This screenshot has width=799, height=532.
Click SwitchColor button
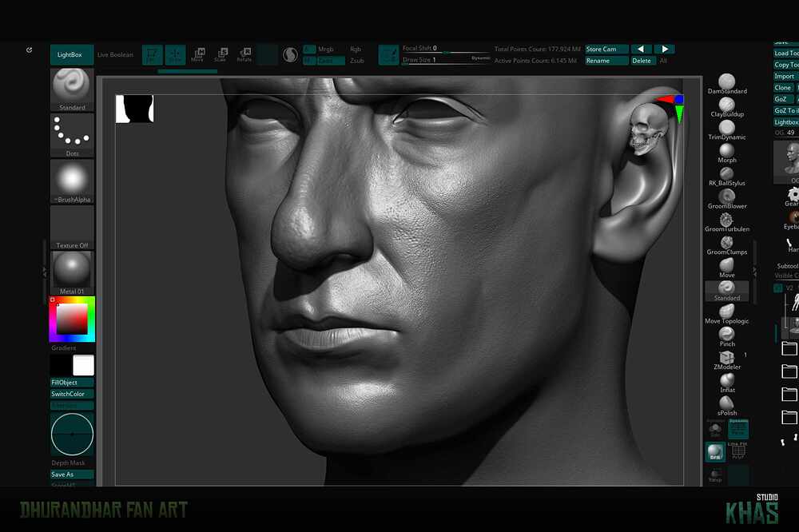(72, 394)
